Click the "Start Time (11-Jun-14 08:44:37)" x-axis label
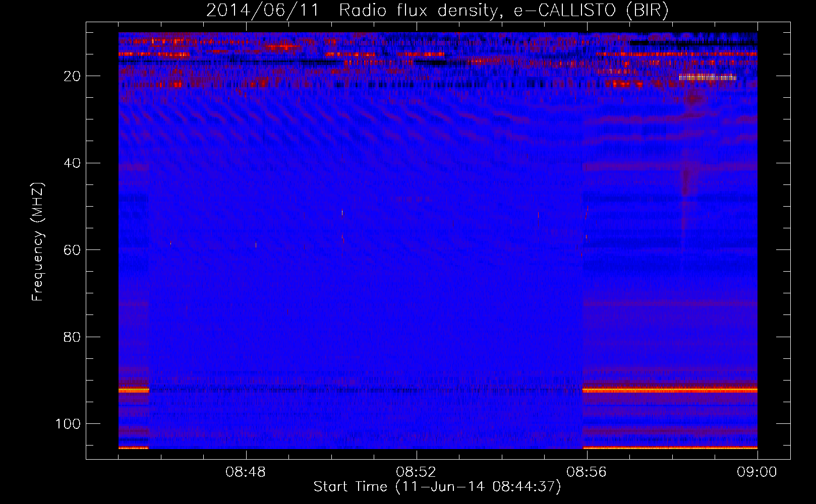The width and height of the screenshot is (816, 504). (437, 487)
